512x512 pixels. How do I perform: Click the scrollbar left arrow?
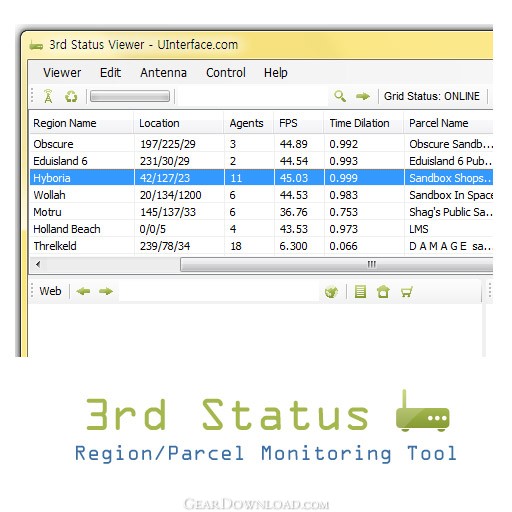point(38,264)
